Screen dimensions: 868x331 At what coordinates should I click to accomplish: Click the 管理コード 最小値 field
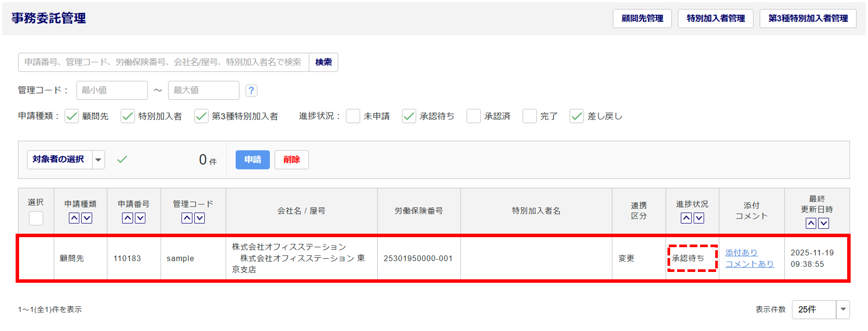112,90
